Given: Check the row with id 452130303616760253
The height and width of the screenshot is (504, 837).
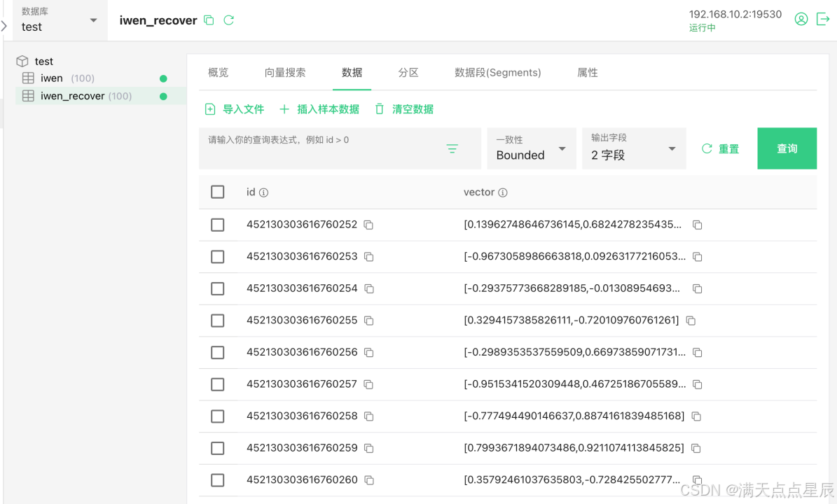Looking at the screenshot, I should (217, 257).
